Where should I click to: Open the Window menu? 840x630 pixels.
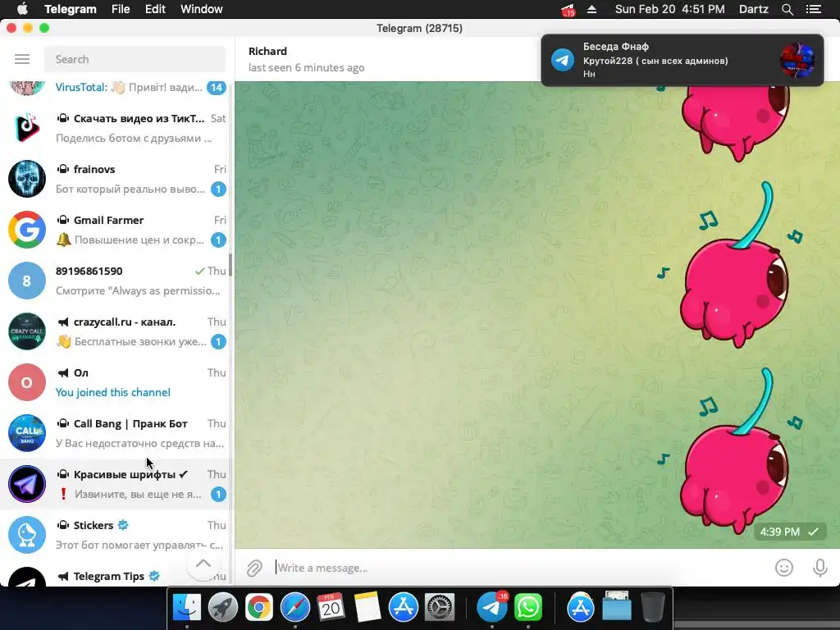point(202,9)
